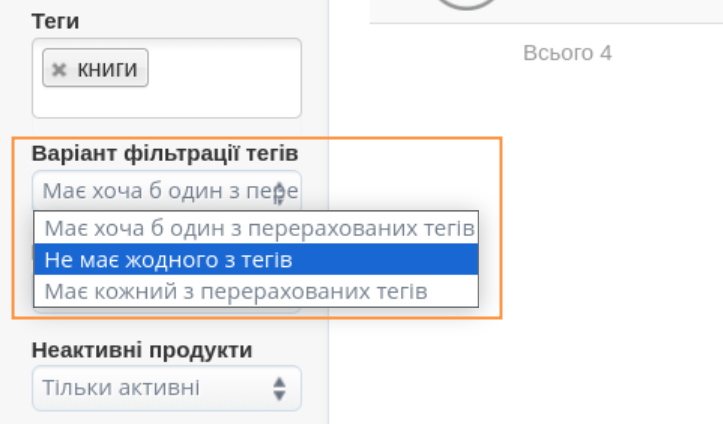Click the "Неактивні продукти" label
The image size is (723, 424).
coord(142,350)
